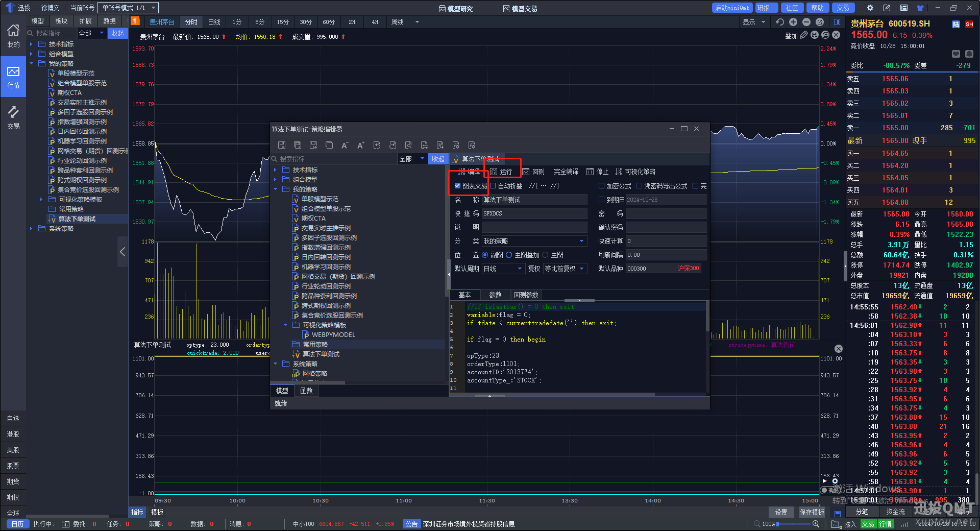Click the 收起 button in editor search bar
This screenshot has width=980, height=531.
pos(438,159)
